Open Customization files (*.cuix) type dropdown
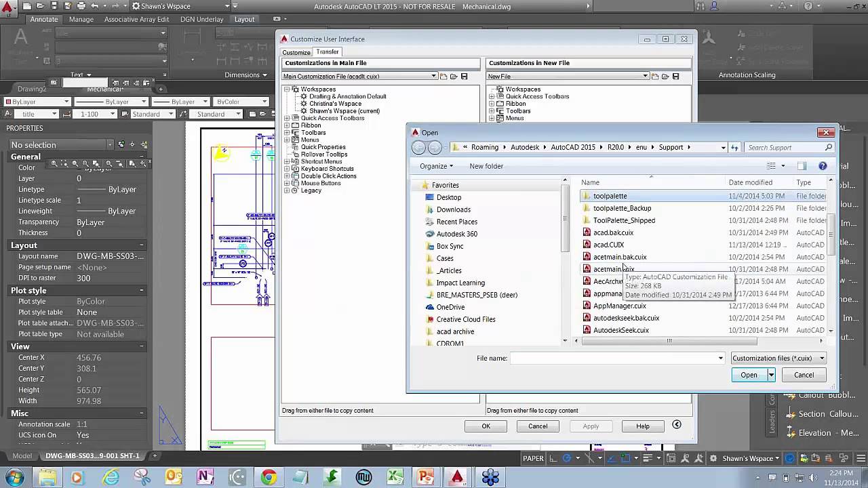The width and height of the screenshot is (868, 488). coord(778,358)
